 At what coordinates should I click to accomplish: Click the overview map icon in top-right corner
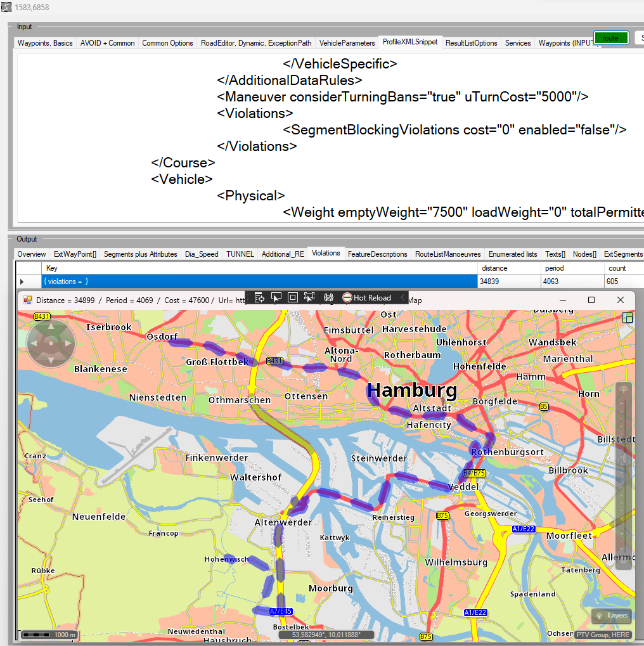pos(628,318)
